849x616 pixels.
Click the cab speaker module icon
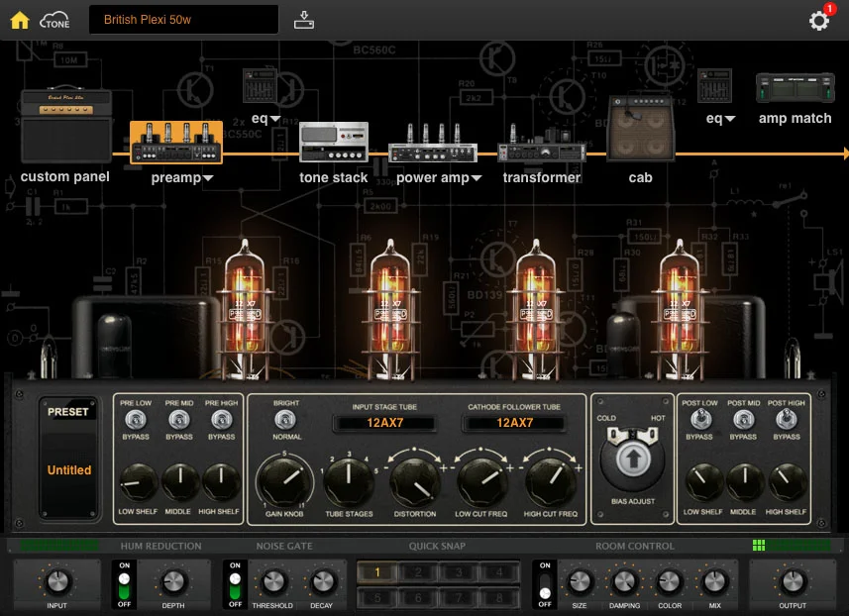tap(640, 130)
